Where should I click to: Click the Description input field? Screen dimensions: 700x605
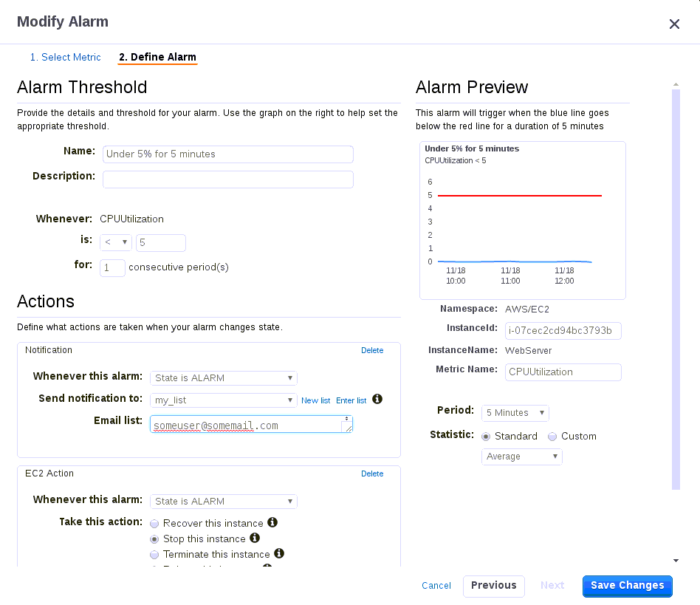(227, 180)
